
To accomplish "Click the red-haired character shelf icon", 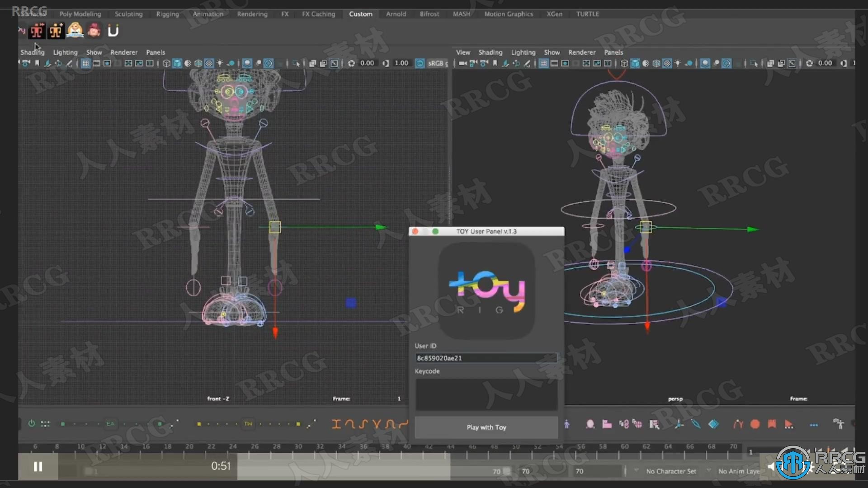I will [x=94, y=31].
